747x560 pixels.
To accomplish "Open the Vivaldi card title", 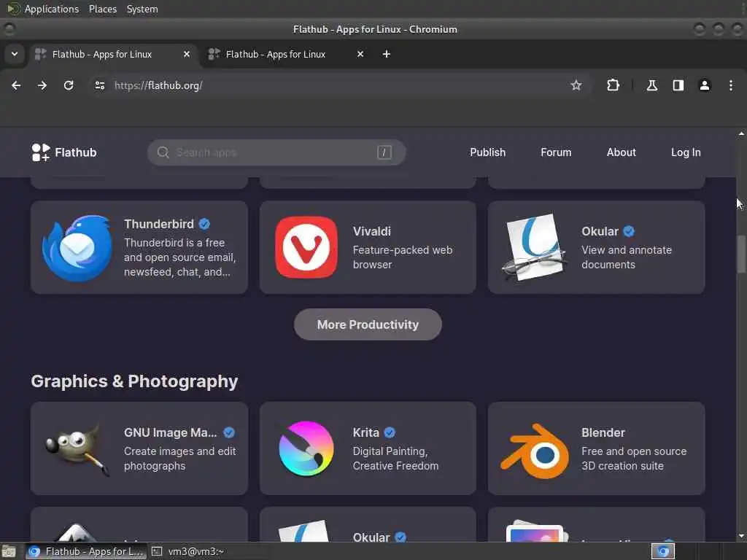I will click(371, 231).
